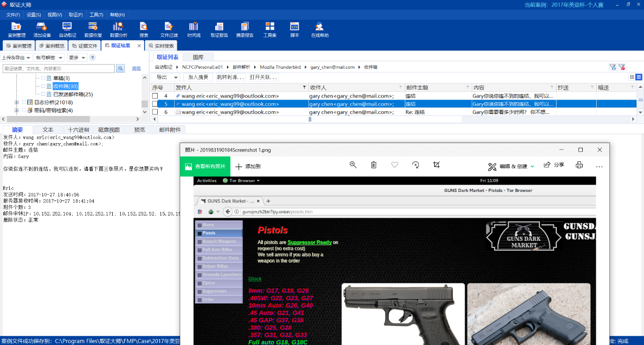
Task: Delete the photo with the trash icon
Action: [373, 165]
